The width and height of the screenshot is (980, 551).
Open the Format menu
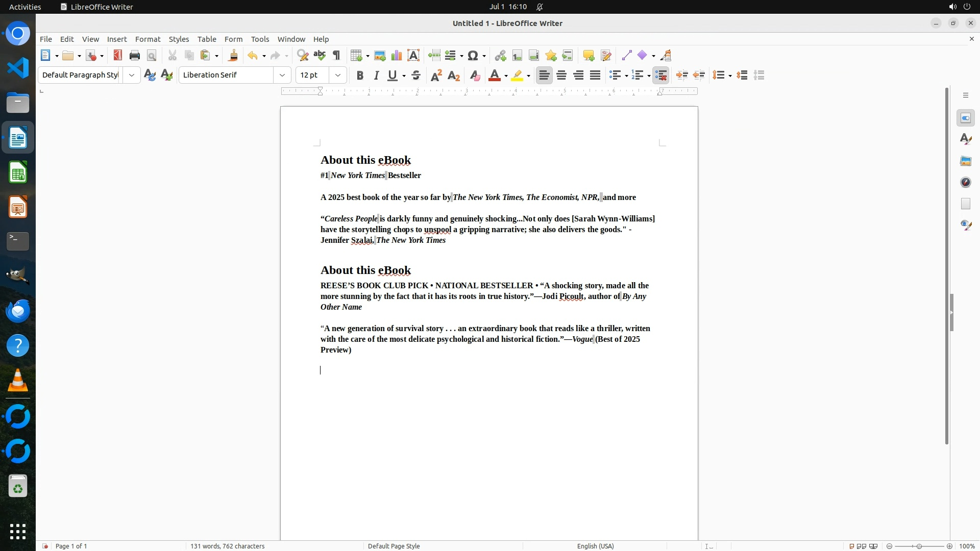(x=148, y=39)
